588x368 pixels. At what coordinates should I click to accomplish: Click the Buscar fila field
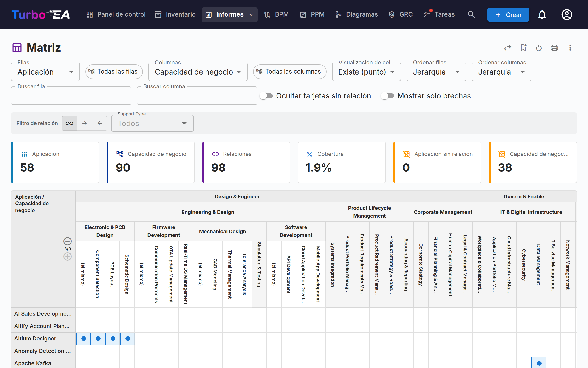pyautogui.click(x=71, y=96)
